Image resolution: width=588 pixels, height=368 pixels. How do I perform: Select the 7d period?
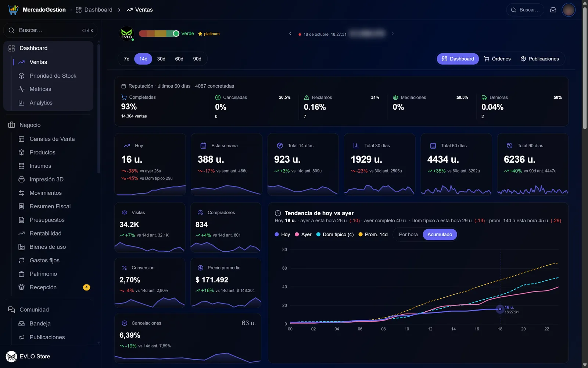pos(127,59)
